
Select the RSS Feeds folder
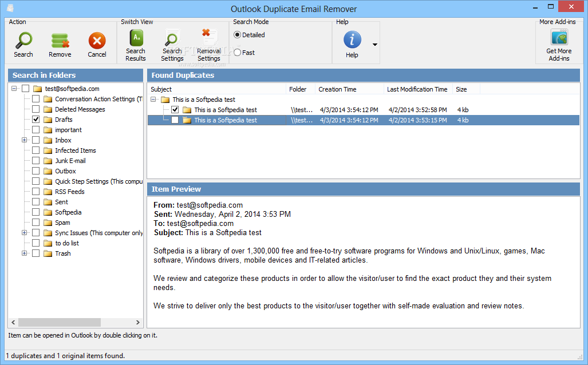point(70,192)
